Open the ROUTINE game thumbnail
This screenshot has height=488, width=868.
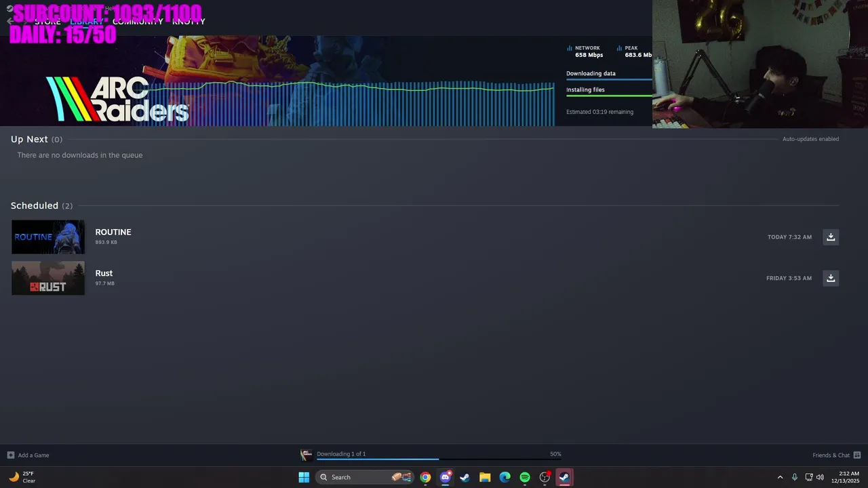(x=48, y=237)
